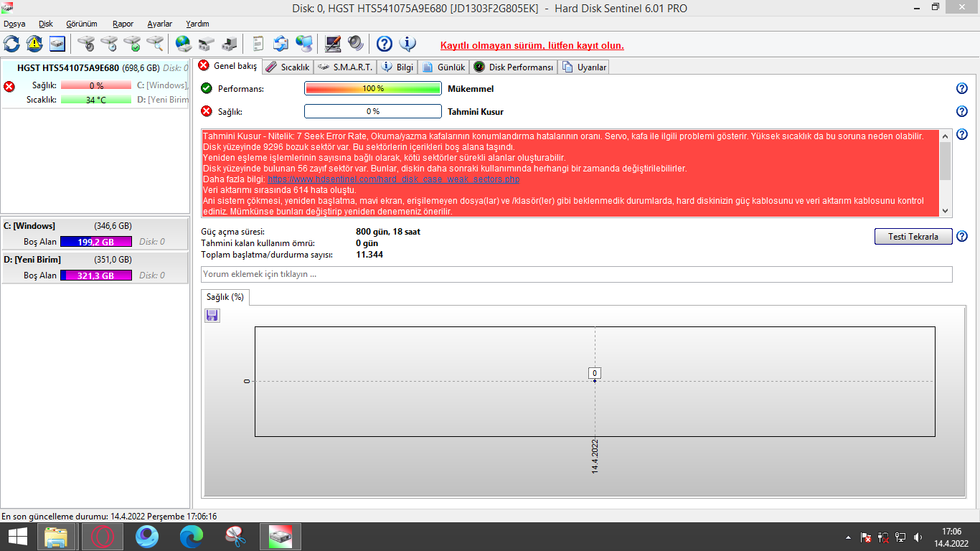Click the help icon beside the red description box
This screenshot has height=551, width=980.
point(962,135)
